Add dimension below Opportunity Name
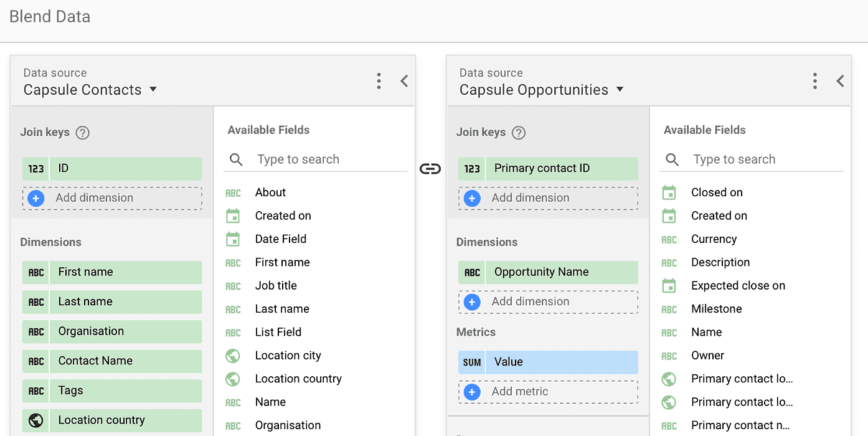Image resolution: width=868 pixels, height=436 pixels. [x=548, y=301]
